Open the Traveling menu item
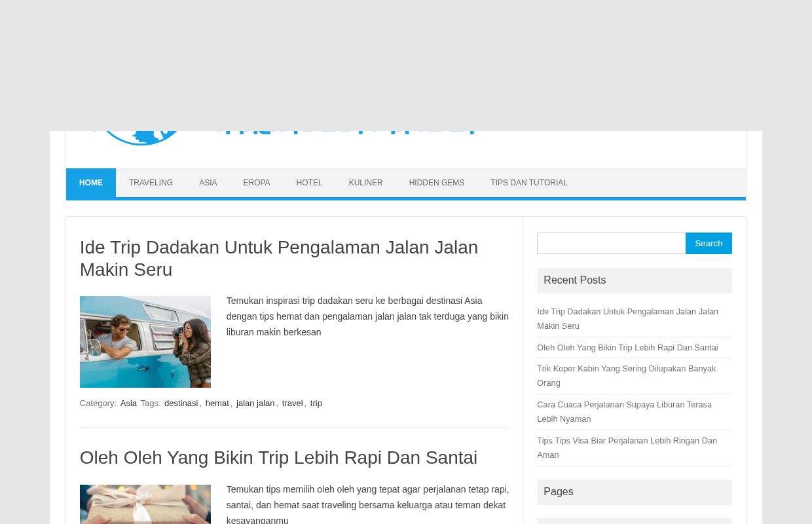 coord(151,183)
